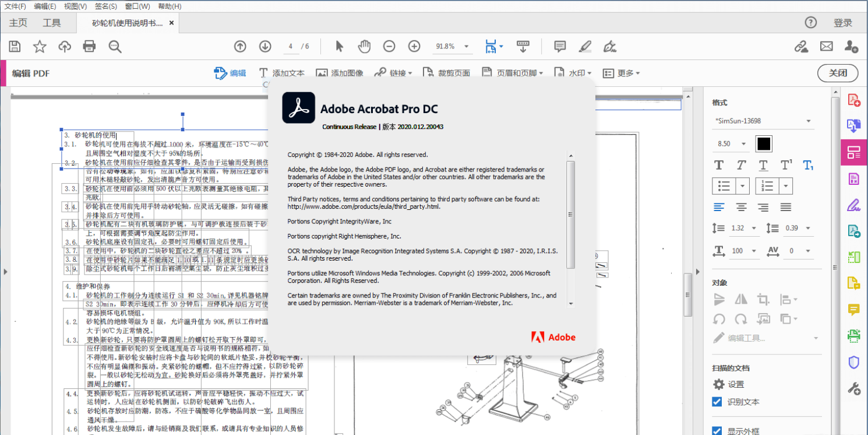Screen dimensions: 868x435
Task: Align text right
Action: [763, 207]
